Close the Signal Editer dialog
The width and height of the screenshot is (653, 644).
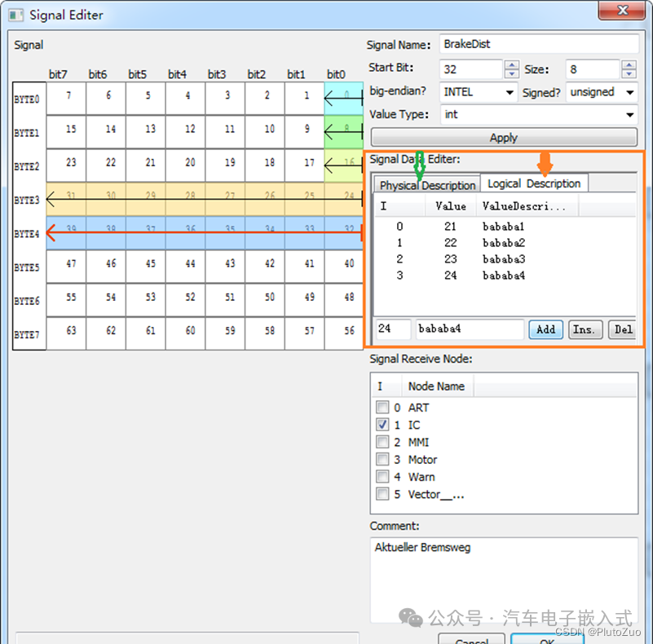coord(622,10)
